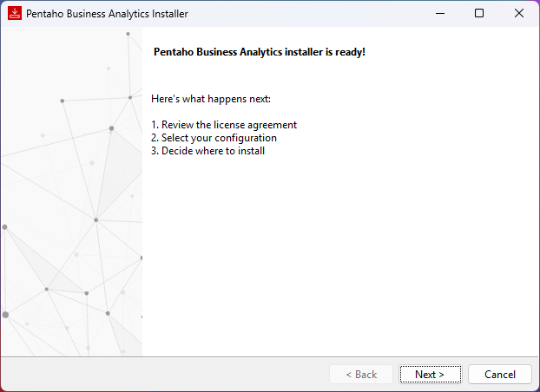540x392 pixels.
Task: Click the 'Here's what happens next:' text
Action: click(x=211, y=99)
